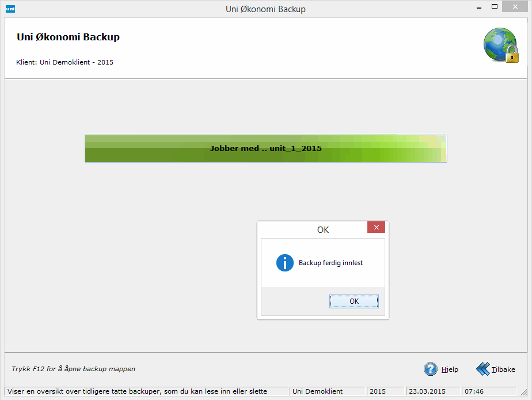Click the 'Trykk F12' backup folder hint
Screen dimensions: 532x400
73,369
